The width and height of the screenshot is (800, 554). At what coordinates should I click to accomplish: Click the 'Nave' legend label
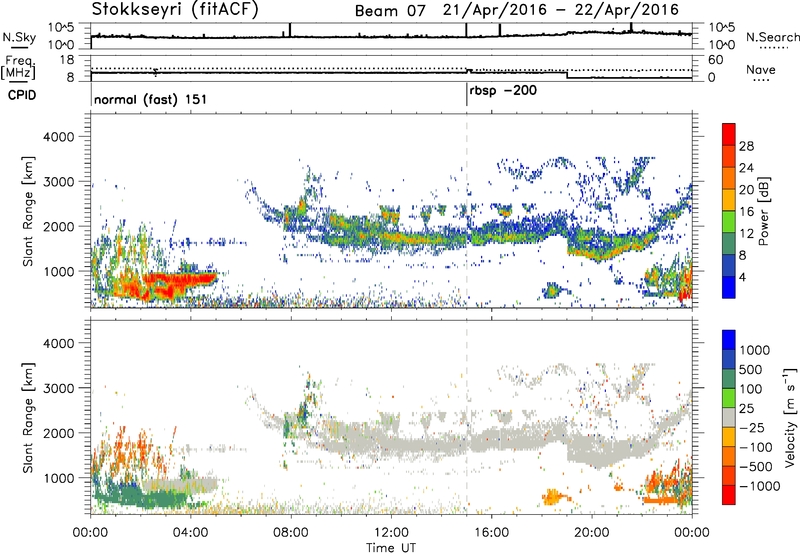point(761,69)
